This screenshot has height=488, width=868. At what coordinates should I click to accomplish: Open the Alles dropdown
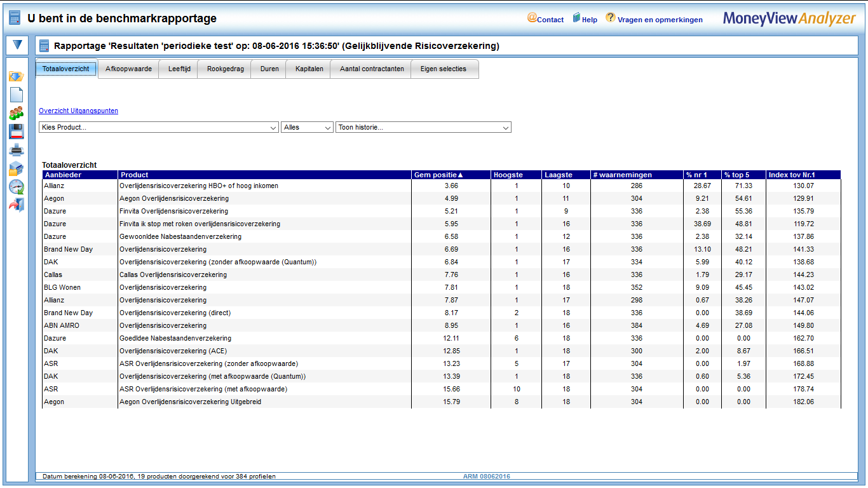point(307,127)
